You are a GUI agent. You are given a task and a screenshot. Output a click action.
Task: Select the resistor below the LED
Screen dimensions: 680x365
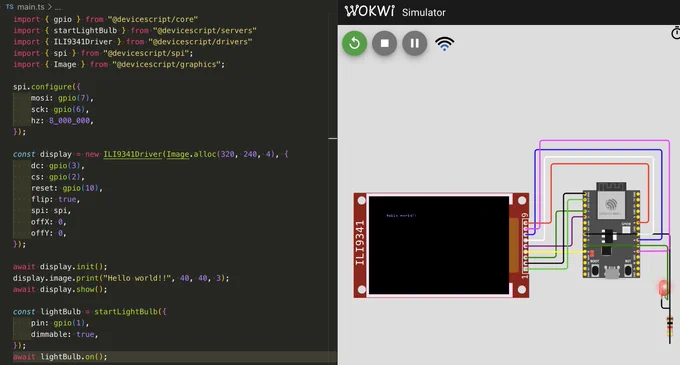pyautogui.click(x=670, y=326)
